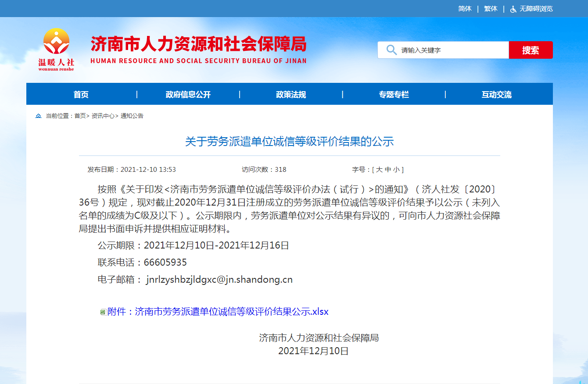Click HUMAN RESOURCE AND SOCIAL SECURITY BUREAU subtitle

click(199, 61)
